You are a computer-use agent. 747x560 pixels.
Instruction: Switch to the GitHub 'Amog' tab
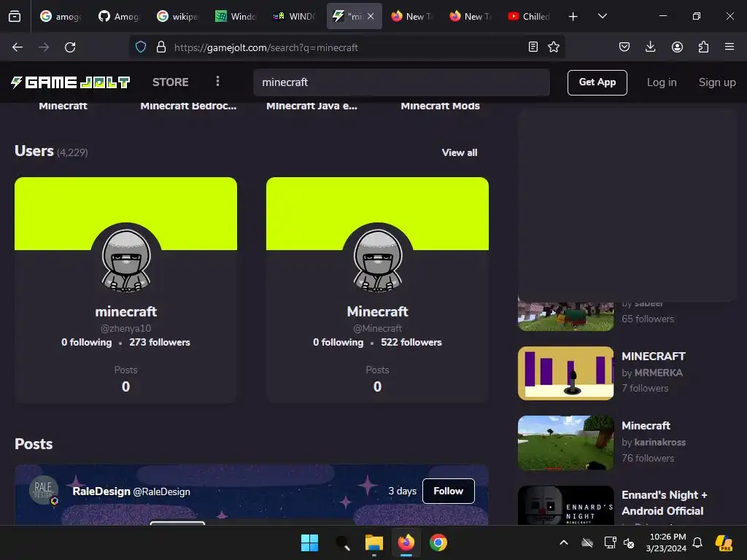tap(119, 16)
